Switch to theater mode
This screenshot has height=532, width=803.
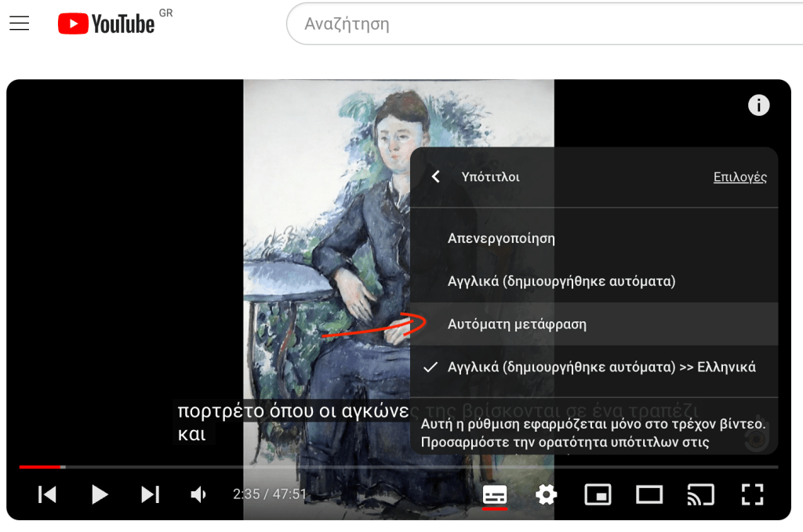pos(649,494)
